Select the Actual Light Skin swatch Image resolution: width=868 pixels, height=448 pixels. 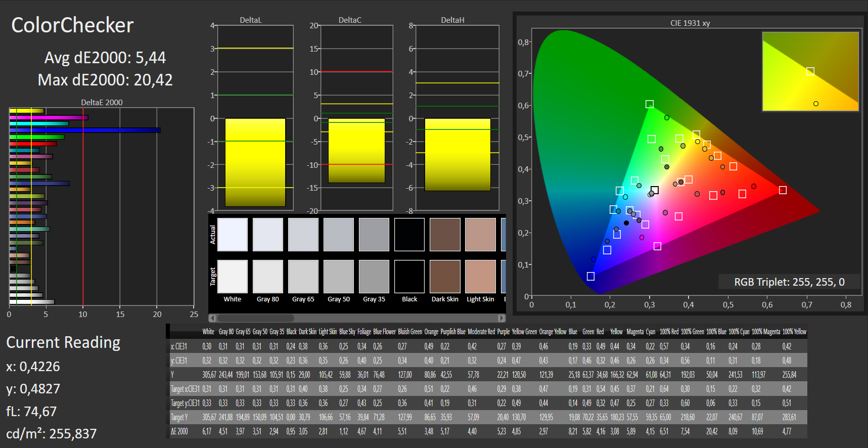coord(480,235)
